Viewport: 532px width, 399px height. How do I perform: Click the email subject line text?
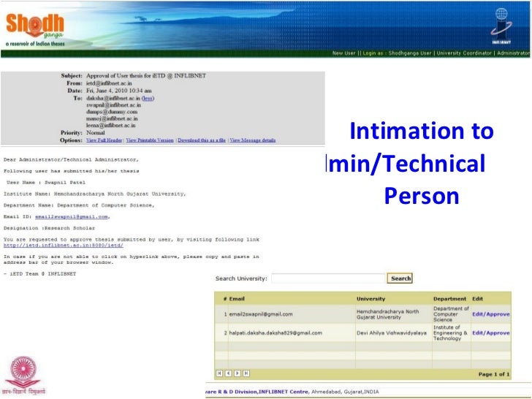point(146,76)
